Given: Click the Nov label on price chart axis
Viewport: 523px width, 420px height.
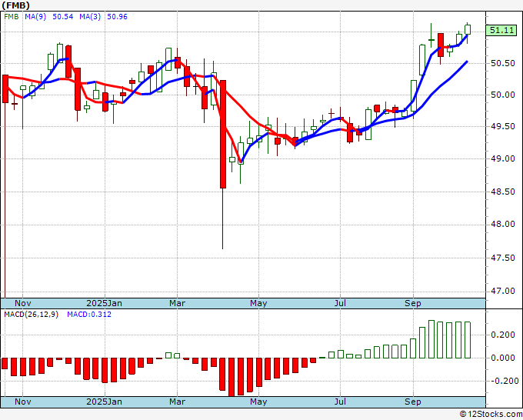Looking at the screenshot, I should coord(22,303).
